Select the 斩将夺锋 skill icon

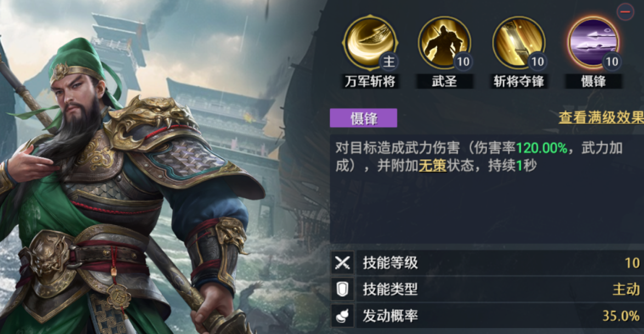[x=519, y=43]
